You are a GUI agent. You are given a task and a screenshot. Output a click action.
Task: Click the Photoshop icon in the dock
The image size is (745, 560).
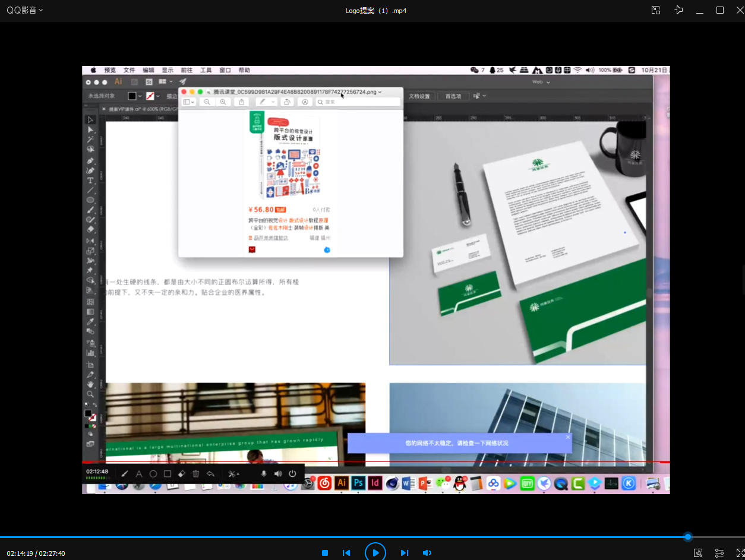tap(358, 483)
